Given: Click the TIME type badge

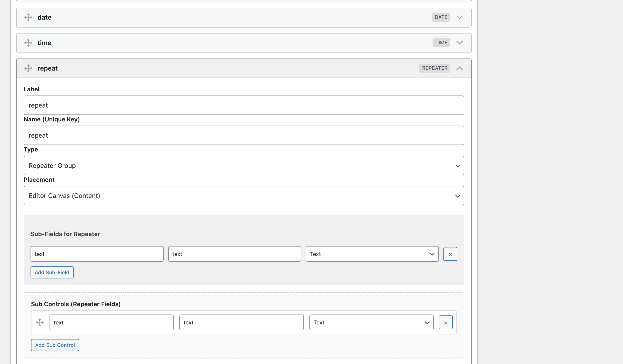Looking at the screenshot, I should pyautogui.click(x=441, y=43).
